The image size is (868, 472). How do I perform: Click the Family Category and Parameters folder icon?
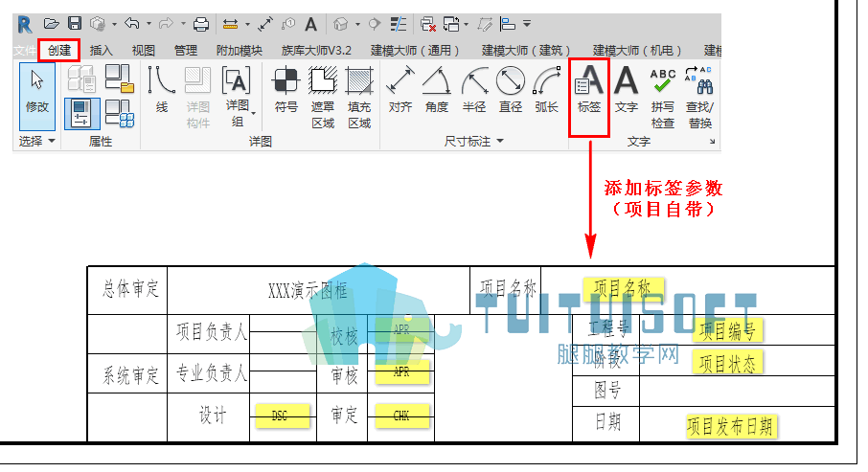[120, 78]
